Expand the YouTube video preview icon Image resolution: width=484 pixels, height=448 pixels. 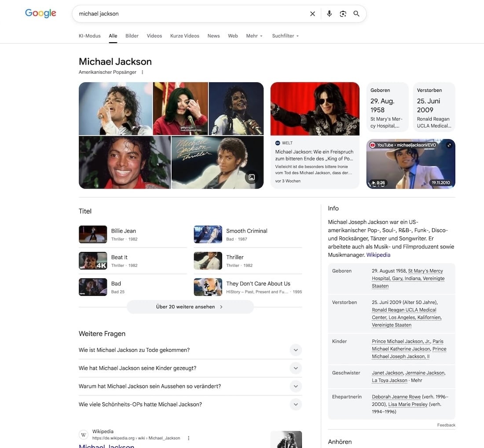(x=449, y=145)
